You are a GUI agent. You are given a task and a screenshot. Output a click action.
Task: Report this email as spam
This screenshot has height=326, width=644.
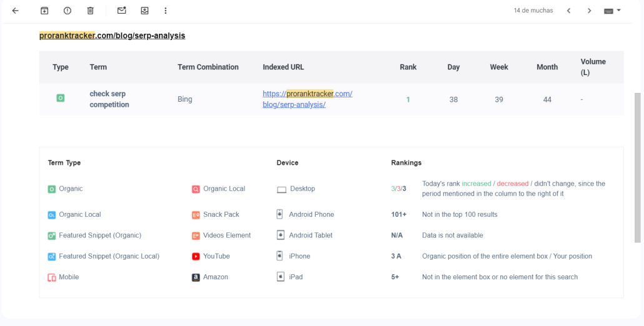click(x=68, y=11)
